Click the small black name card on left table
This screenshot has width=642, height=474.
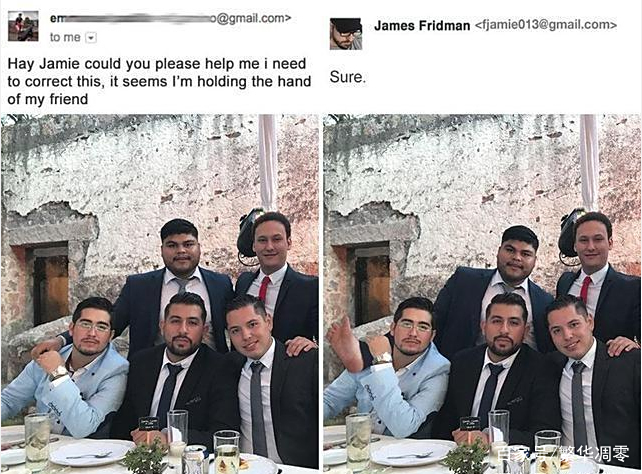click(x=149, y=423)
